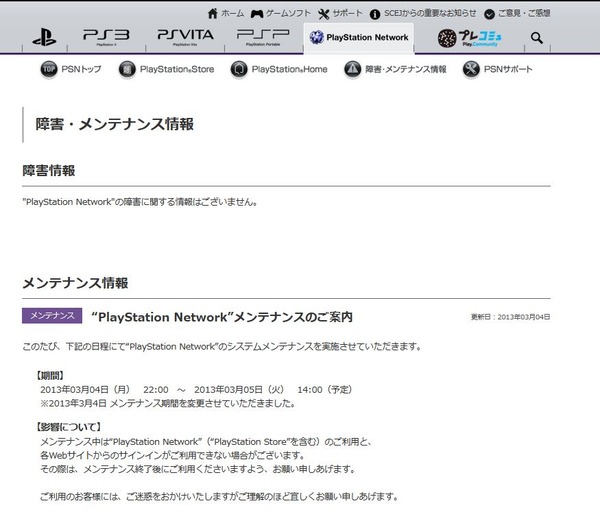Click the purple メンテナンス label badge
The image size is (600, 523).
pyautogui.click(x=52, y=316)
